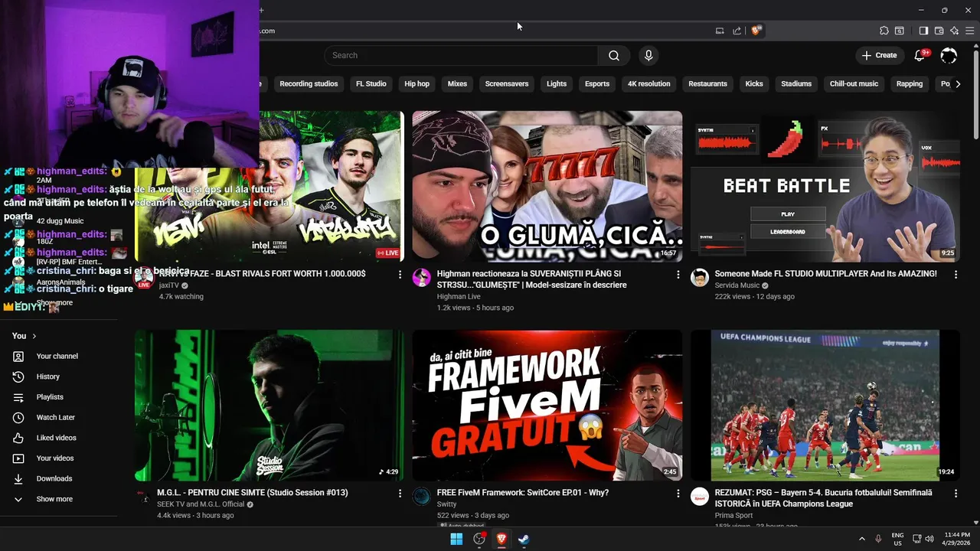The width and height of the screenshot is (980, 551).
Task: Select the Rapping chip
Action: pos(910,84)
